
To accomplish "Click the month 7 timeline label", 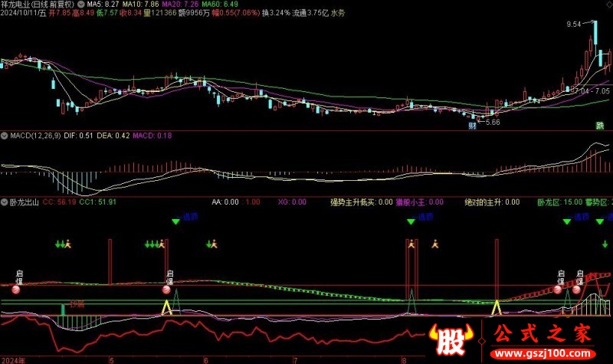I will (295, 360).
